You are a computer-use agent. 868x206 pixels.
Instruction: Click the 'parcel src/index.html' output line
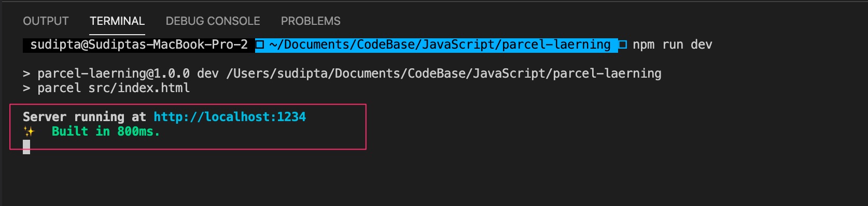pyautogui.click(x=106, y=88)
